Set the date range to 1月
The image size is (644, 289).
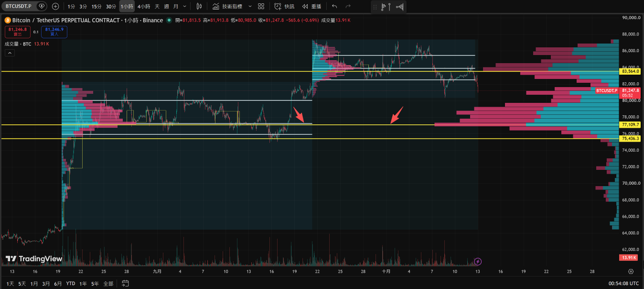[34, 283]
